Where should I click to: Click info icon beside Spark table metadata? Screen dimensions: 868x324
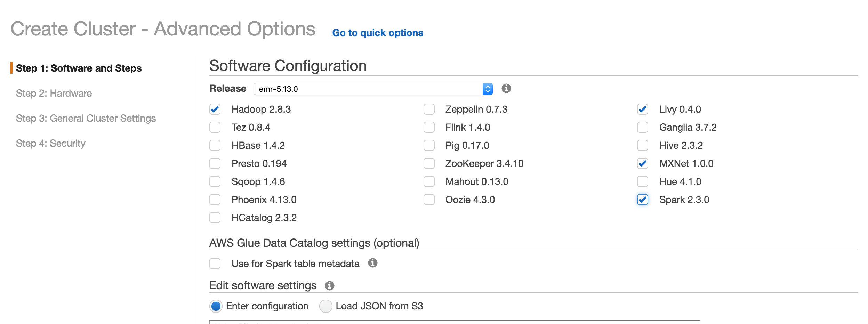[372, 263]
